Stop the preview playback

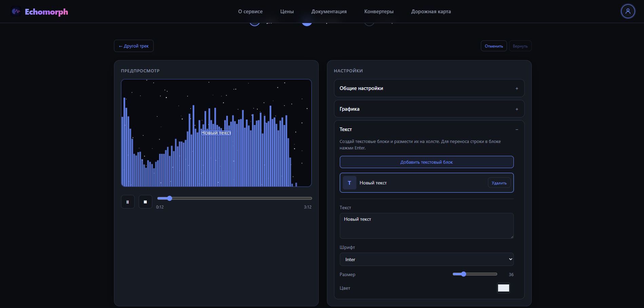click(145, 202)
